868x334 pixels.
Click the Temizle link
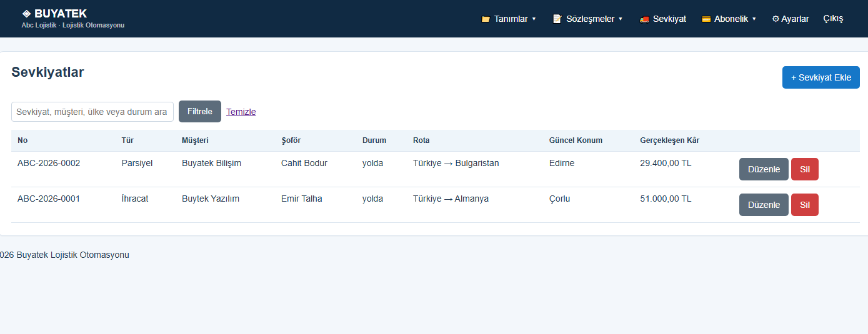tap(241, 112)
